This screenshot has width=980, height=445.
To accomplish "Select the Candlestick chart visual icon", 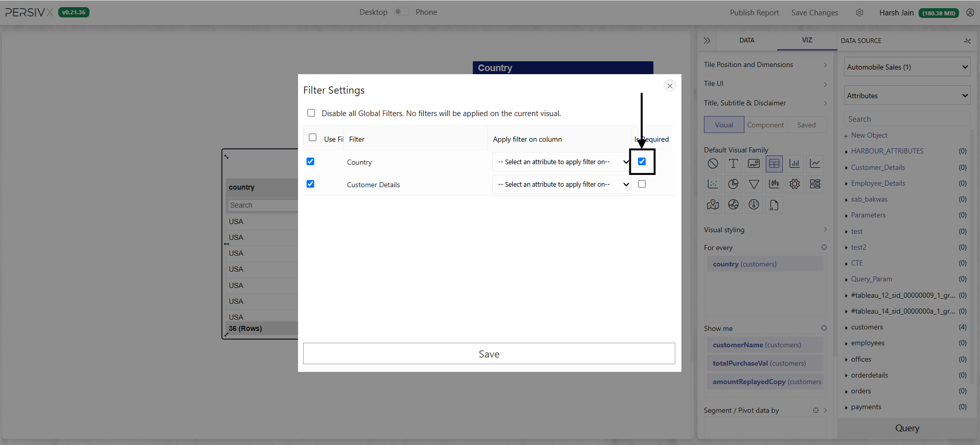I will point(774,184).
